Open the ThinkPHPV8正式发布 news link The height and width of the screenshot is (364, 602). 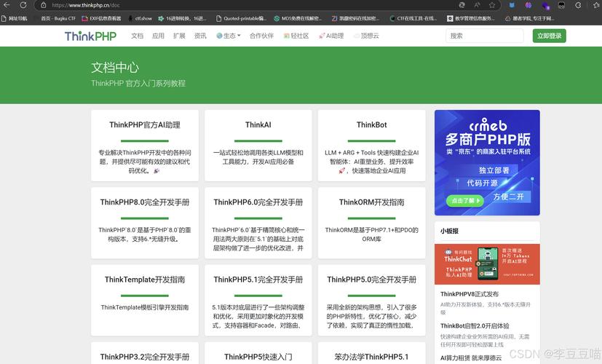(x=470, y=294)
